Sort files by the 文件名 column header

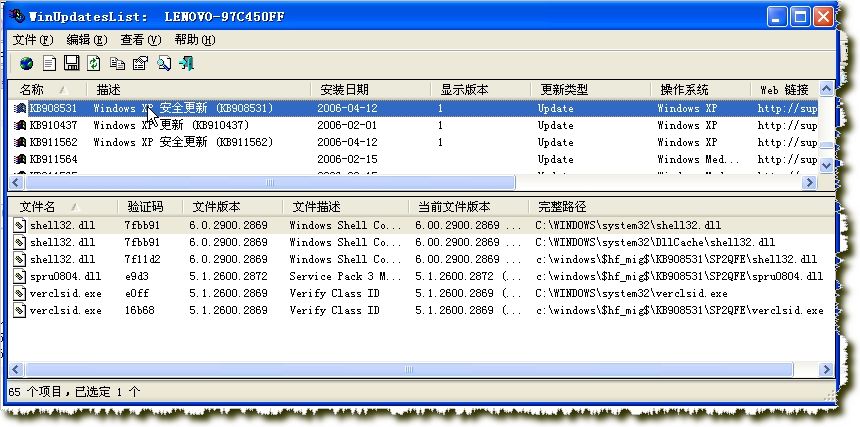pos(63,207)
